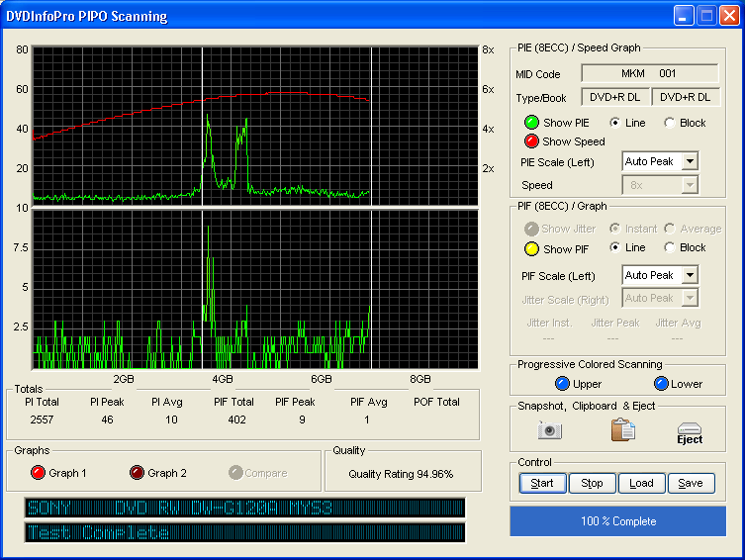The width and height of the screenshot is (745, 560).
Task: Open the PIF Scale dropdown
Action: coord(690,275)
